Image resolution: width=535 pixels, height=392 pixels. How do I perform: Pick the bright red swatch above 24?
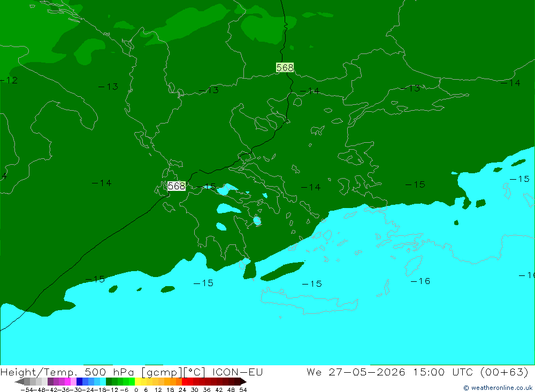tap(185, 382)
